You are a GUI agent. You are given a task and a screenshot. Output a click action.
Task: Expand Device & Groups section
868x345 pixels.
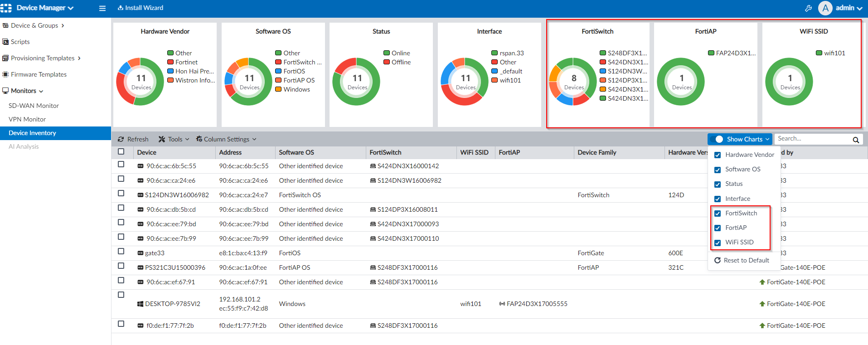click(x=63, y=25)
